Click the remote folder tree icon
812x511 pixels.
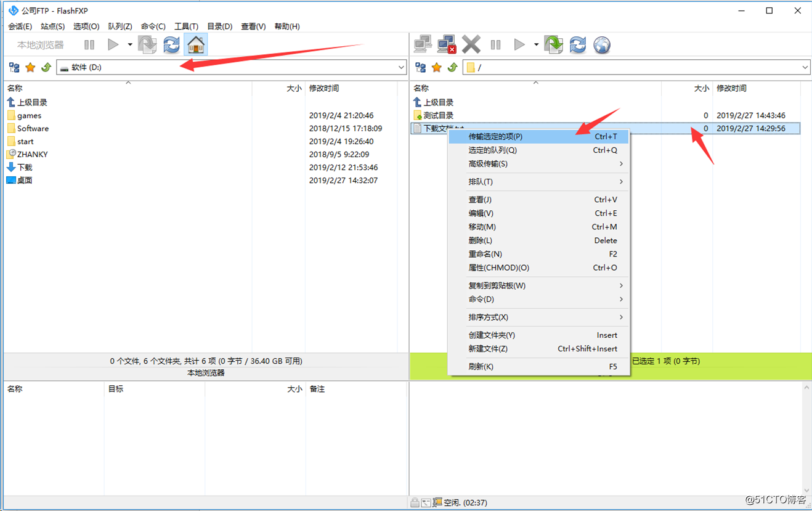421,67
